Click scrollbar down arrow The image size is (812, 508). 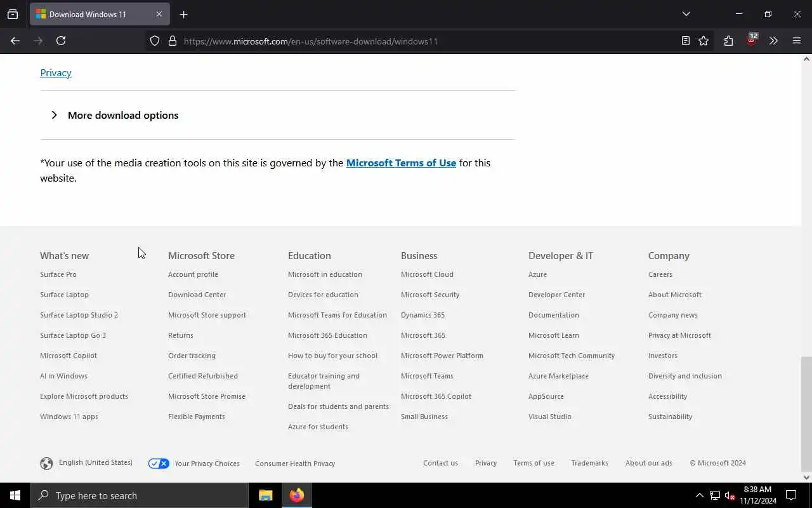point(806,478)
